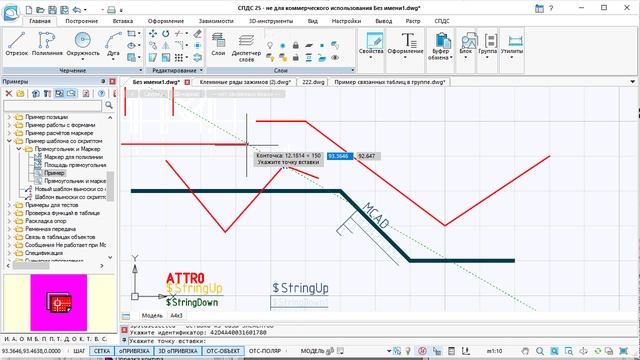Select the Полилиния polyline tool
Image resolution: width=640 pixels, height=360 pixels.
pos(47,44)
